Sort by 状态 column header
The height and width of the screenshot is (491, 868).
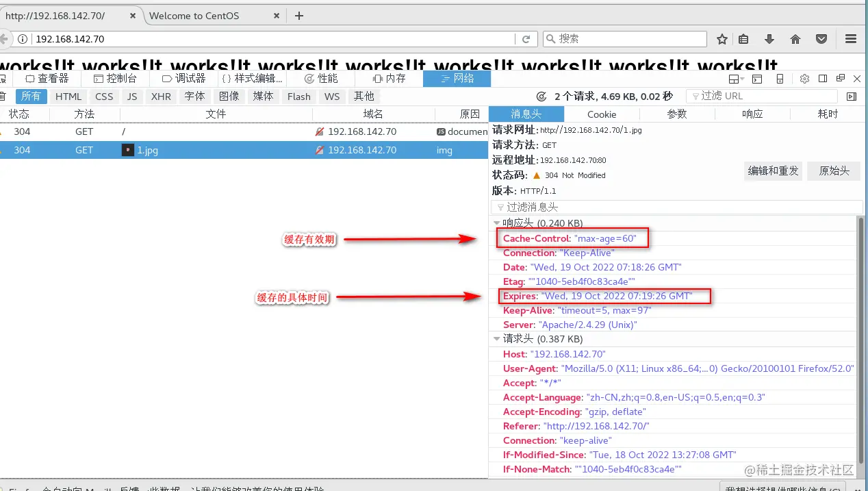tap(24, 114)
